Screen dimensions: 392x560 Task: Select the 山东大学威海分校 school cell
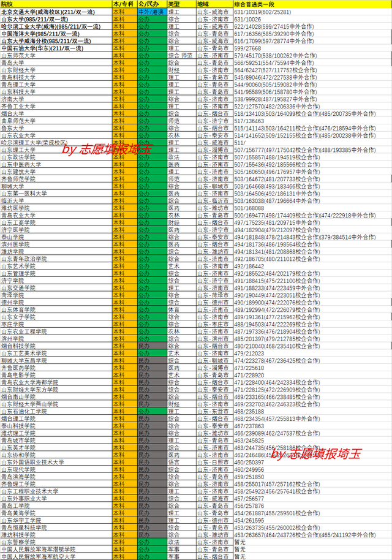[56, 41]
